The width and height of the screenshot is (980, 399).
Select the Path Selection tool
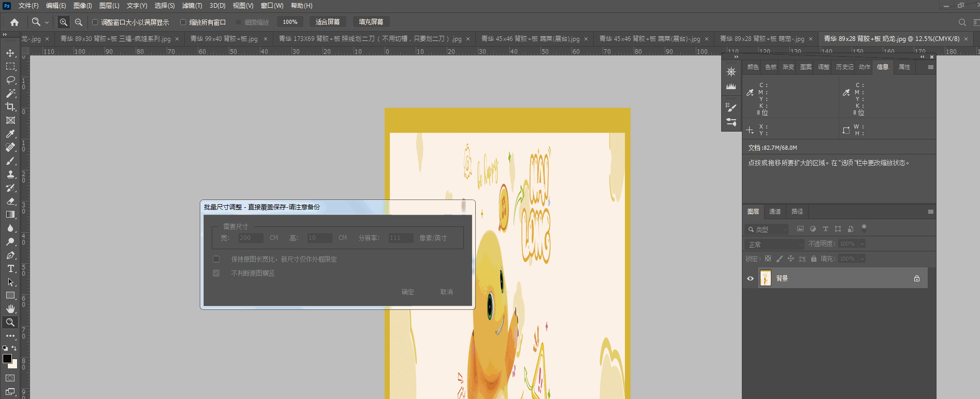click(10, 282)
